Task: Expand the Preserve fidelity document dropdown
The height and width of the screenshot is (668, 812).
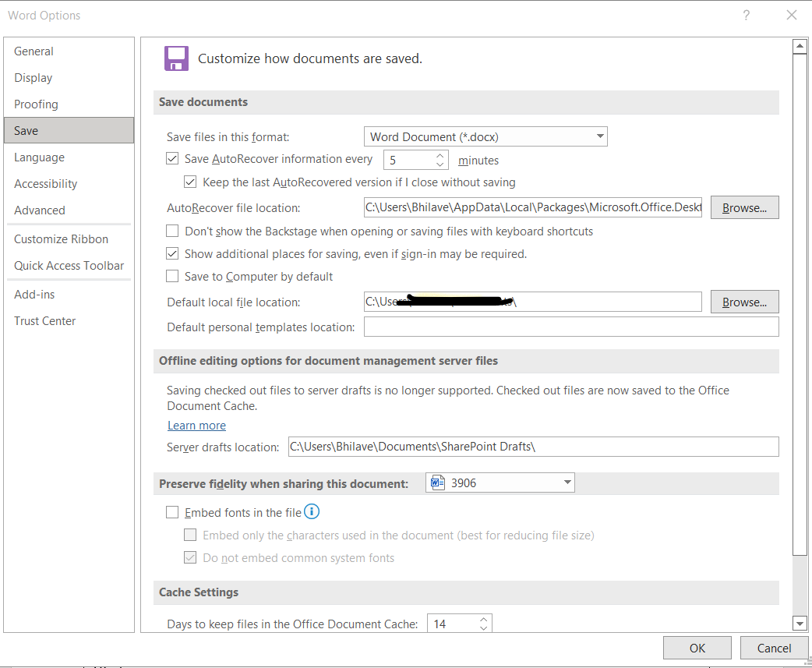Action: (567, 483)
